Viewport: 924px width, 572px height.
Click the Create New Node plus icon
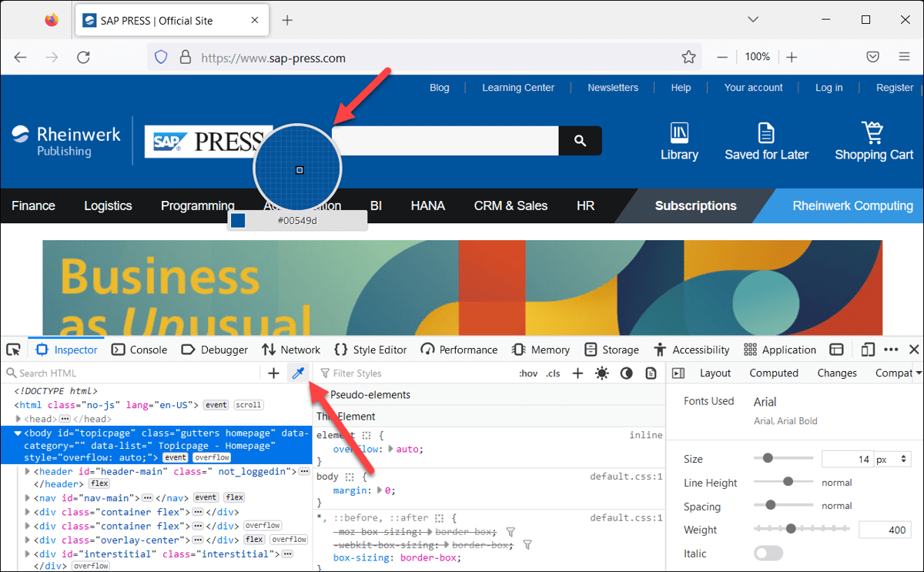273,373
